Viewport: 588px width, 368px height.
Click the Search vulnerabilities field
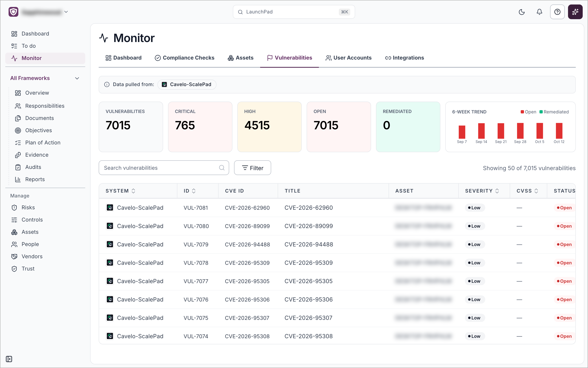click(x=164, y=168)
